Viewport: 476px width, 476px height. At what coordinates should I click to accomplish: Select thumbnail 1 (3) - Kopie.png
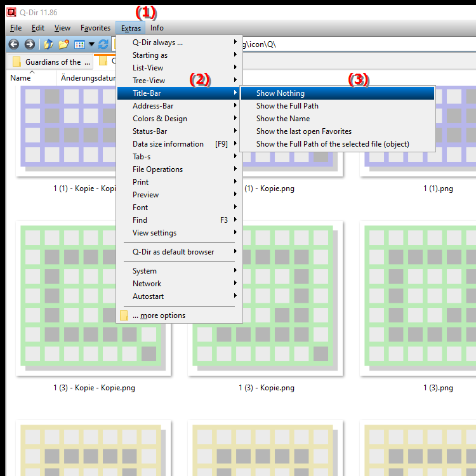click(x=293, y=298)
